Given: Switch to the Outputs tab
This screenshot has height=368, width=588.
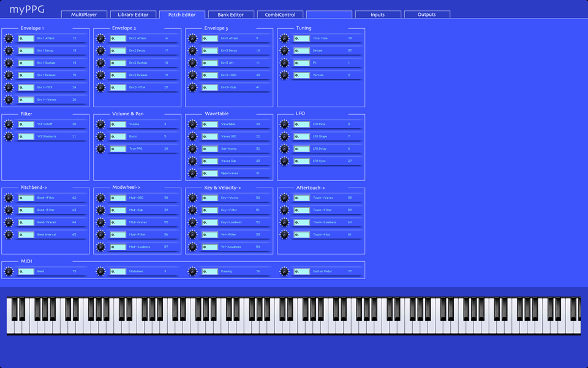Looking at the screenshot, I should (x=427, y=15).
